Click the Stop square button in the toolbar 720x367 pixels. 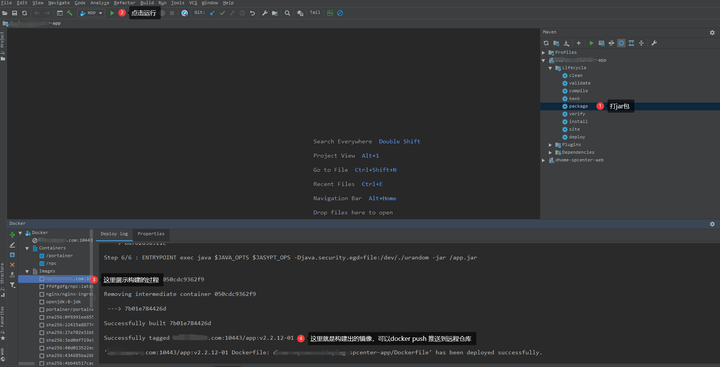click(x=172, y=13)
